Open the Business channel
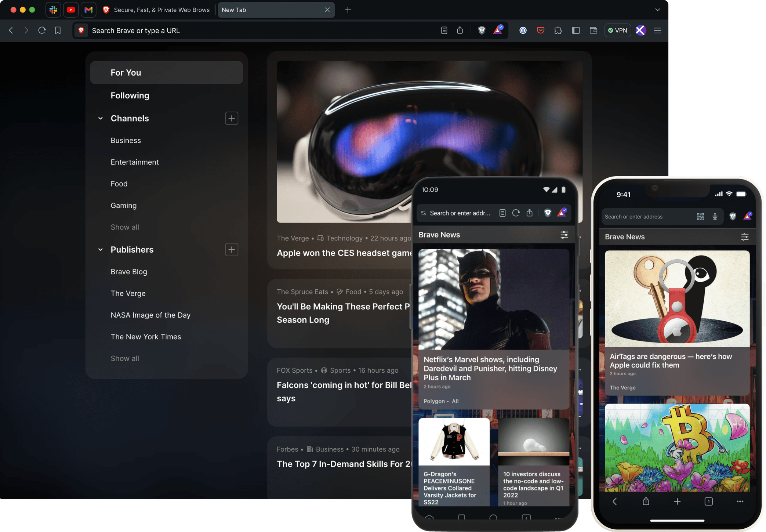The width and height of the screenshot is (766, 532). tap(126, 140)
